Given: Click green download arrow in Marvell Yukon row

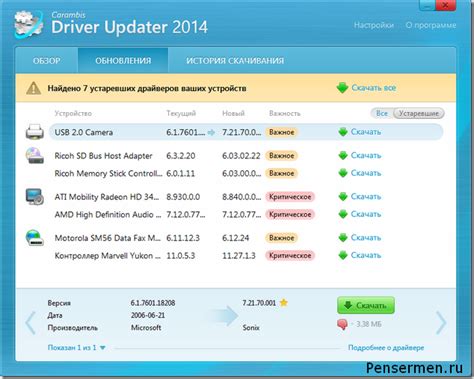Looking at the screenshot, I should [343, 256].
